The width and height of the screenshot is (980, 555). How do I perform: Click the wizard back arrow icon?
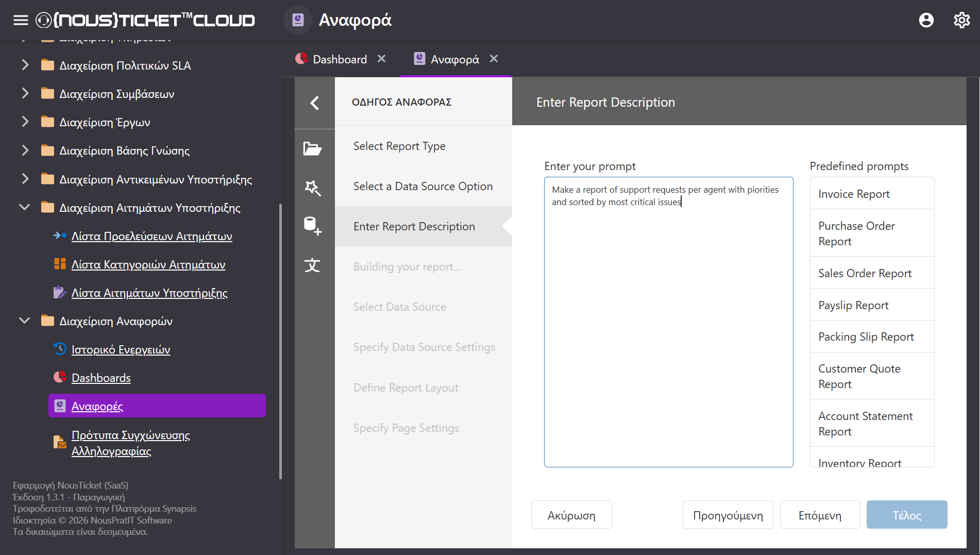coord(315,103)
